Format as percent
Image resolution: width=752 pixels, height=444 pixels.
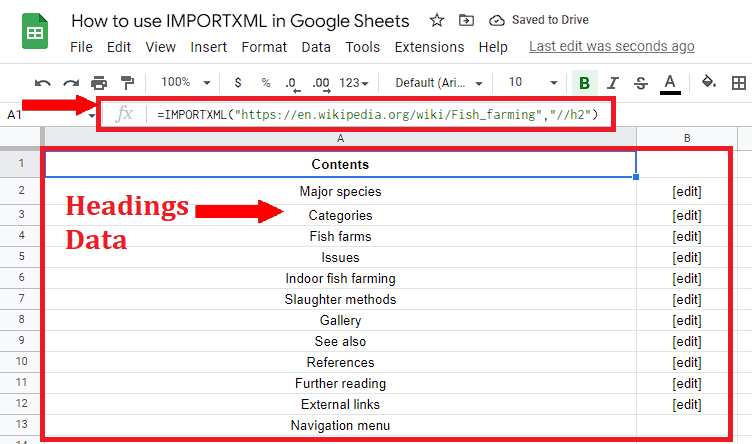[266, 83]
